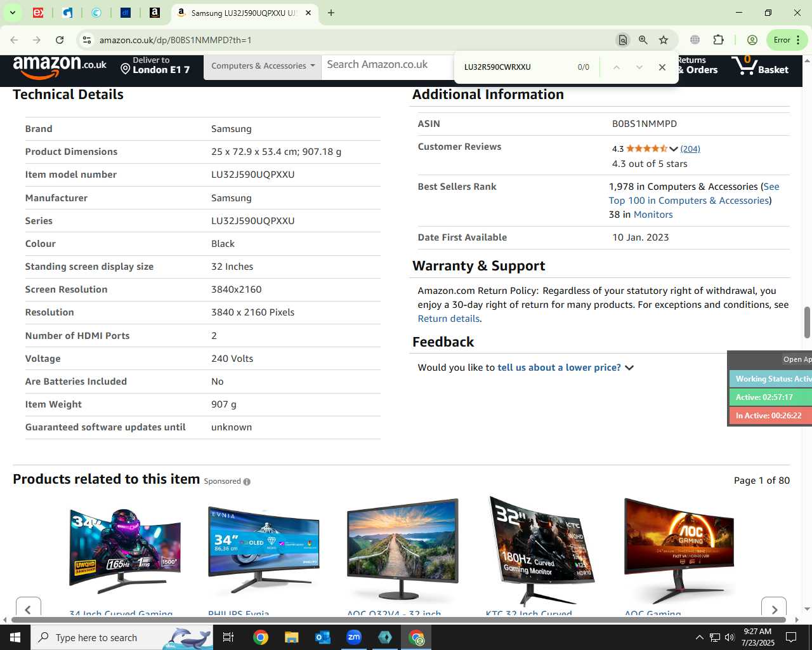Image resolution: width=812 pixels, height=650 pixels.
Task: Open a new browser tab
Action: tap(331, 13)
